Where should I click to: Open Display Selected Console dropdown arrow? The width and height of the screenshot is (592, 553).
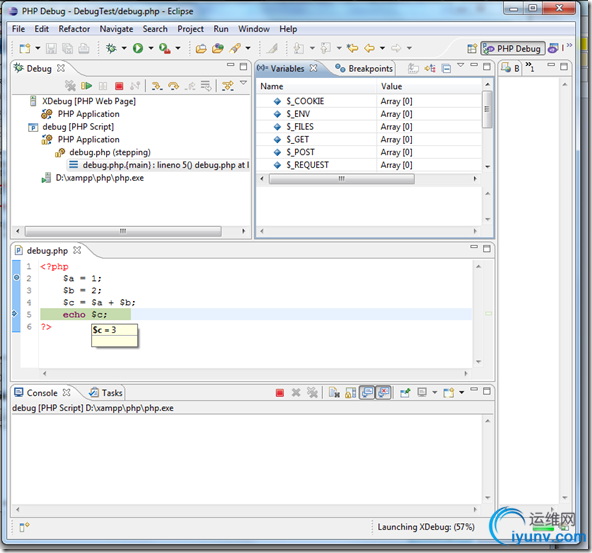435,393
